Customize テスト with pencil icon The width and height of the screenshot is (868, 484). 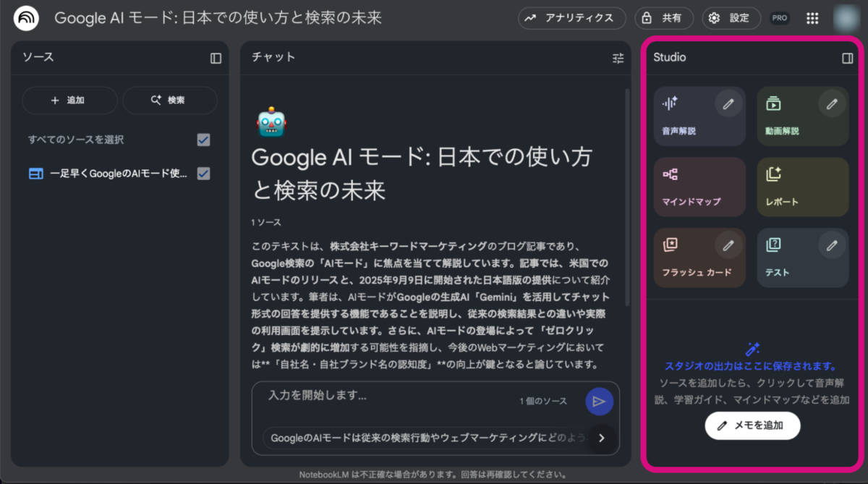click(833, 246)
